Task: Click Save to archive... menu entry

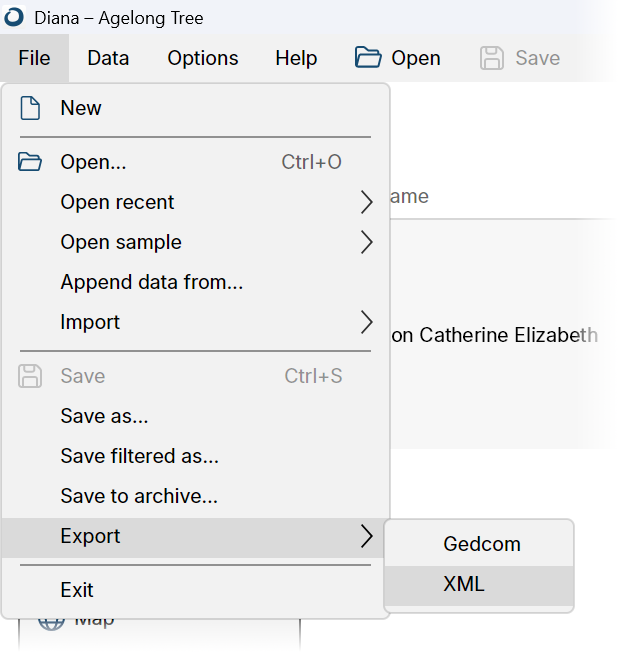Action: tap(139, 496)
